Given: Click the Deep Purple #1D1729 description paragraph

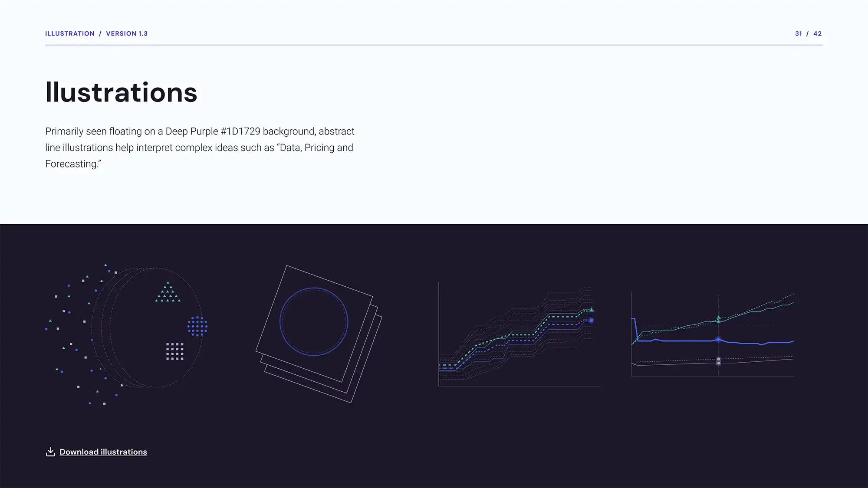Looking at the screenshot, I should (x=200, y=147).
